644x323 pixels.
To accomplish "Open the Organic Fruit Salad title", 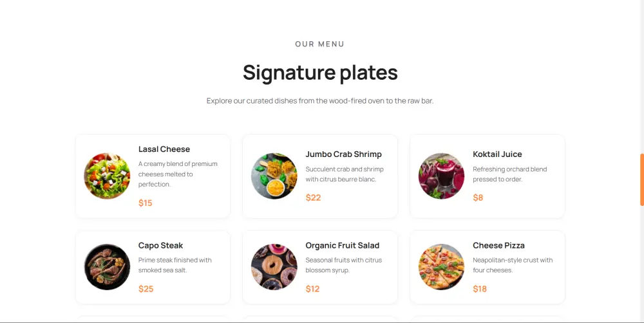I will pyautogui.click(x=342, y=246).
